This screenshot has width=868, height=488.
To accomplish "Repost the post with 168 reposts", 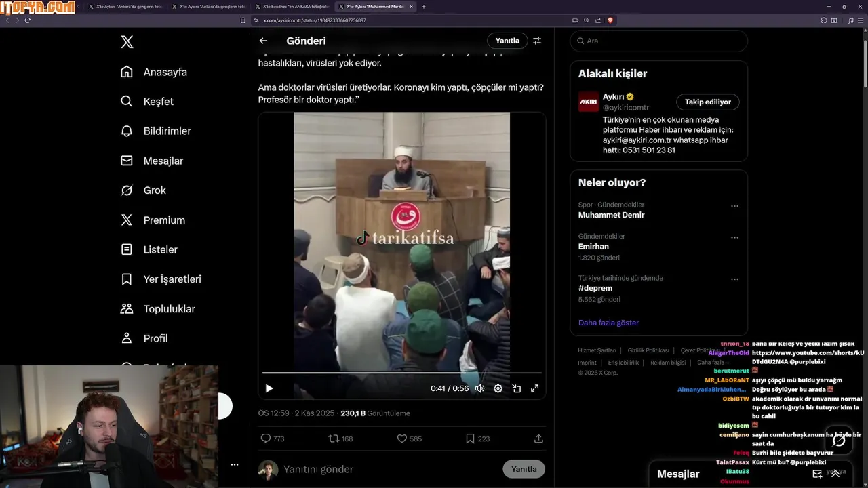I will coord(340,439).
